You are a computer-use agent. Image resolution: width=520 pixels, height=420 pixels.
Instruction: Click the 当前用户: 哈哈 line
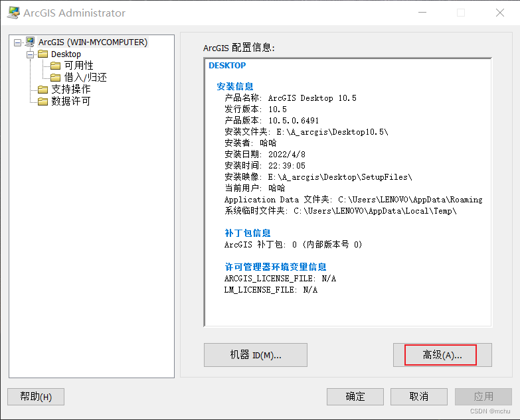pos(255,188)
